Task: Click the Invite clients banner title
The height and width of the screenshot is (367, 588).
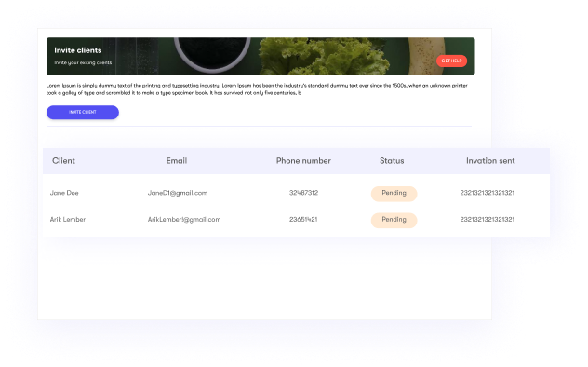Action: tap(77, 50)
